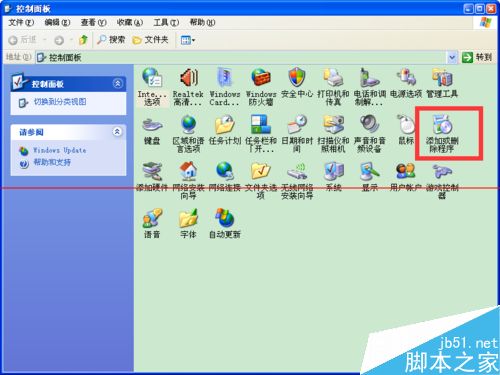Open Windows 防火墙 firewall icon
Viewport: 500px width, 375px height.
click(x=261, y=87)
